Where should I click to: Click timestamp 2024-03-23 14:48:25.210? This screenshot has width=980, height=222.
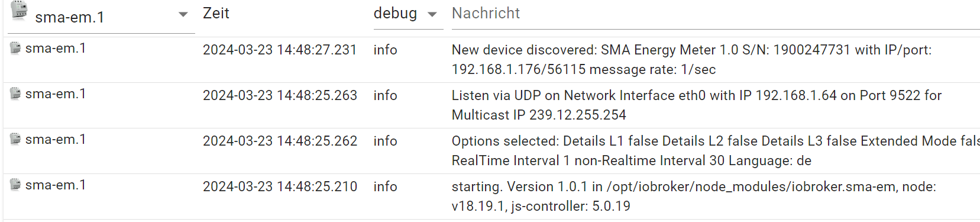point(280,186)
